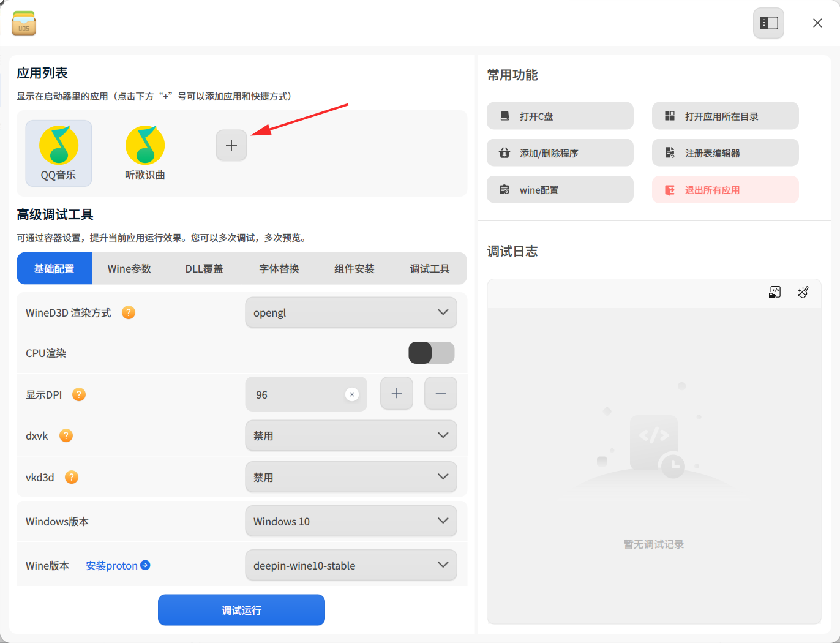This screenshot has height=643, width=840.
Task: Click the arrow icon beside 安装proton
Action: point(145,565)
